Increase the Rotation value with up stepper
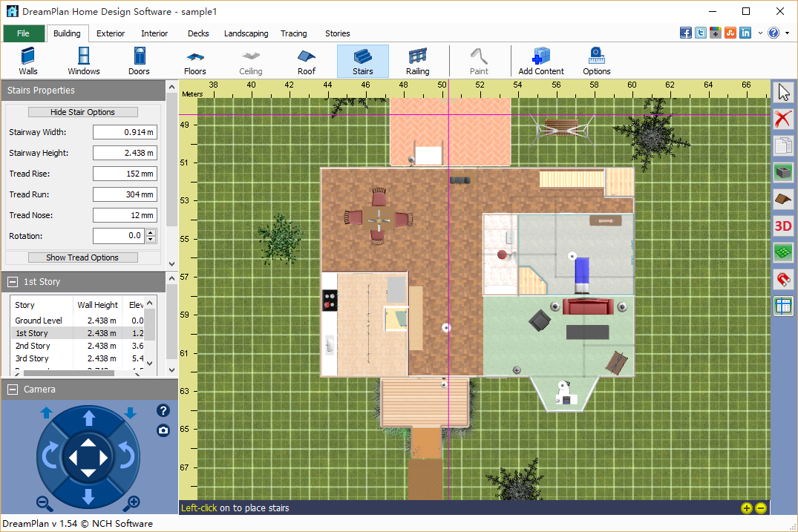Screen dimensions: 798x532 (151, 232)
